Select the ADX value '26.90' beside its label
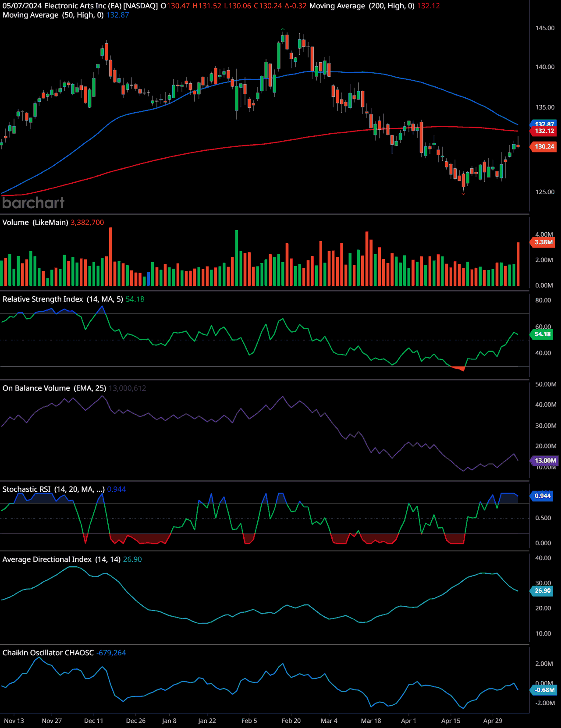The height and width of the screenshot is (728, 561). (132, 559)
